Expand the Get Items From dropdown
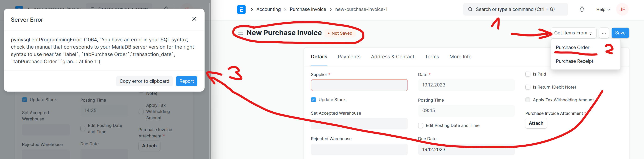This screenshot has height=159, width=644. 573,33
